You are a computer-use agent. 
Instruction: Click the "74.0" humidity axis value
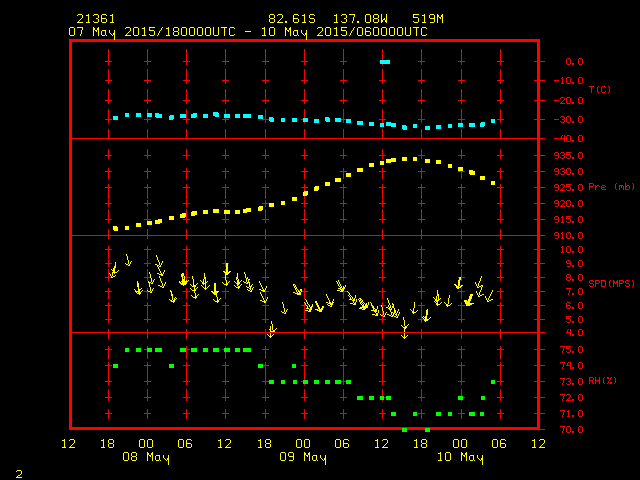[x=571, y=366]
